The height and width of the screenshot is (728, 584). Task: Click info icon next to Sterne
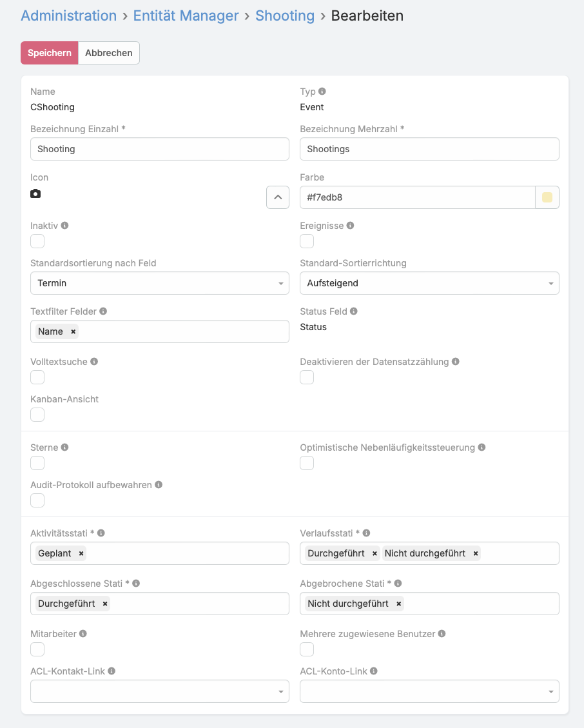click(65, 448)
